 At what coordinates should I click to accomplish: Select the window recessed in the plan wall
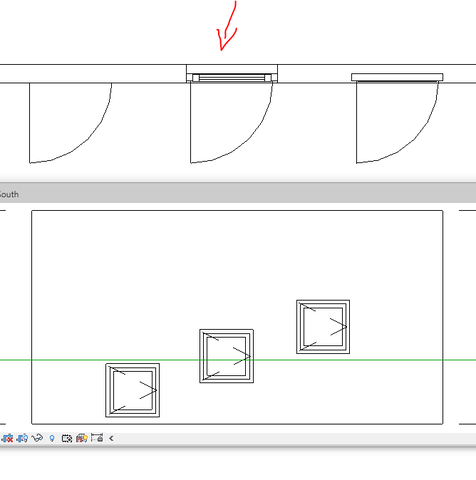click(x=232, y=78)
